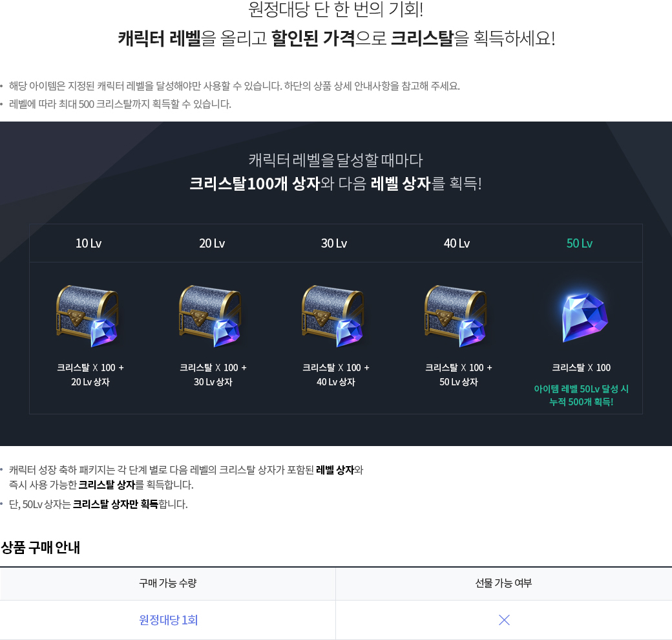The width and height of the screenshot is (672, 640).
Task: Click the blue X under 선물 가능 여부
Action: click(504, 620)
